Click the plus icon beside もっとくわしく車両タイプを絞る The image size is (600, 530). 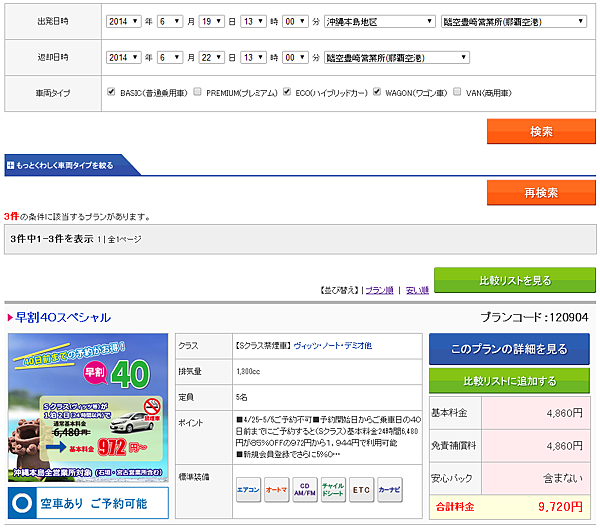[x=10, y=165]
